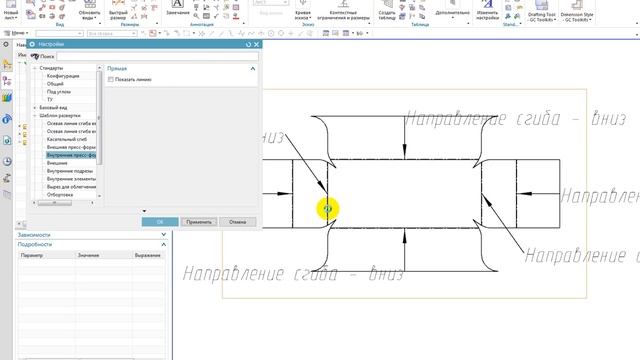Select Внутренние элементы tree item
Screen dimensions: 640x360
click(x=71, y=179)
